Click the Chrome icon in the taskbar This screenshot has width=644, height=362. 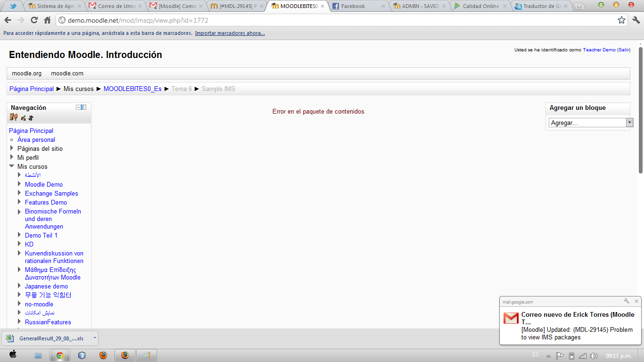pyautogui.click(x=60, y=355)
